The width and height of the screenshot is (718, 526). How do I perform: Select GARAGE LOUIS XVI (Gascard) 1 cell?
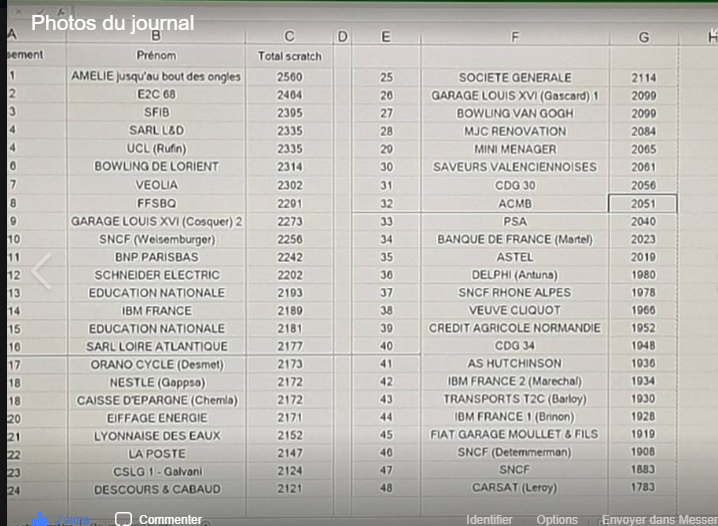tap(515, 95)
